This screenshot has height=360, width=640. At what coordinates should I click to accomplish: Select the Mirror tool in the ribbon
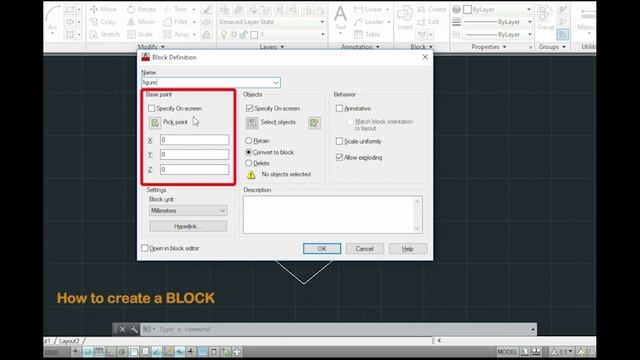tap(141, 22)
